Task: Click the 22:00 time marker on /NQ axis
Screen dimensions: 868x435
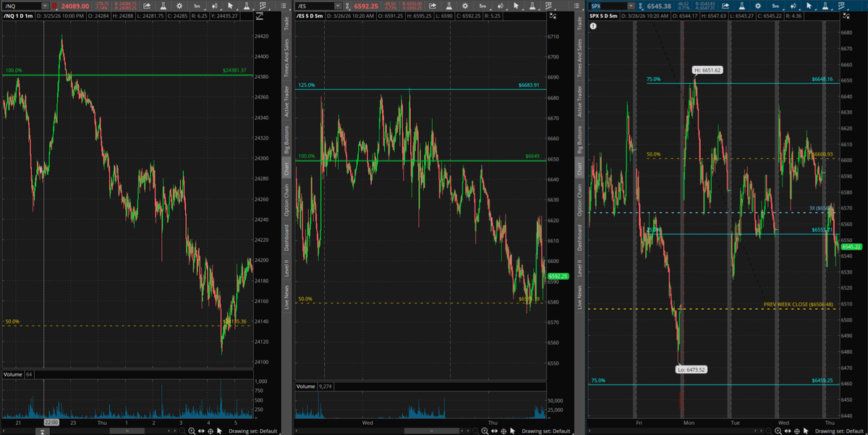Action: 51,421
